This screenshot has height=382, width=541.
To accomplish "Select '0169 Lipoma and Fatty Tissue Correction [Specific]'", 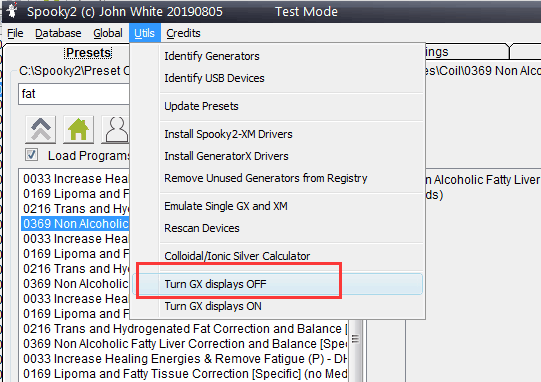I will [184, 374].
